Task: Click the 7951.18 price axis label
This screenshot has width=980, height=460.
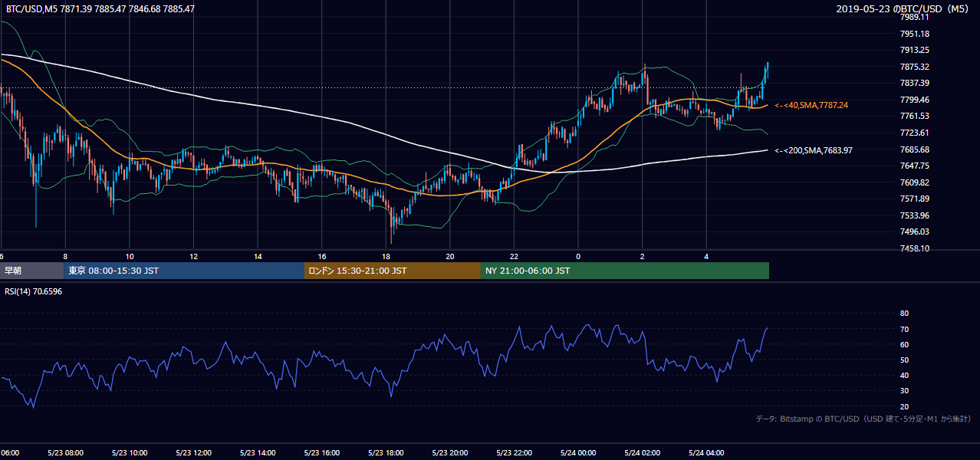Action: coord(914,34)
